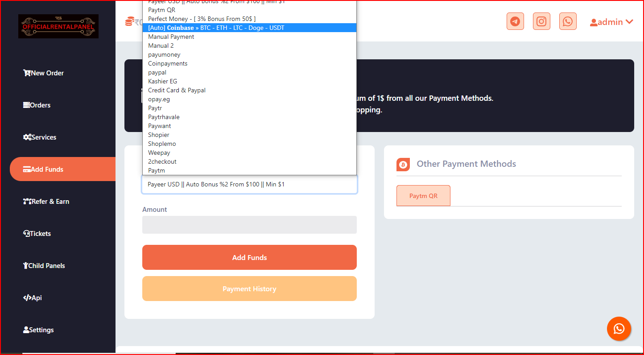Click the payment method select box

tap(249, 185)
